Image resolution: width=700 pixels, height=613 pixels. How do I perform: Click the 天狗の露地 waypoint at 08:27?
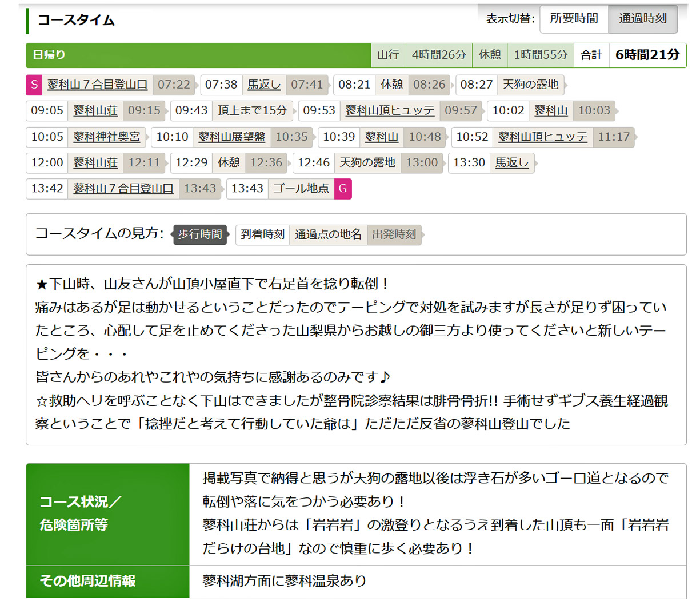click(x=530, y=85)
